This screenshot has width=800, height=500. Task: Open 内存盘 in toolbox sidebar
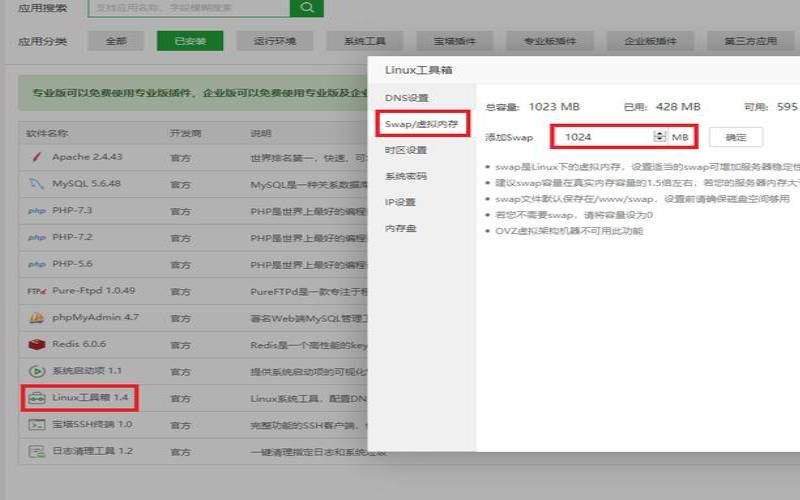401,228
